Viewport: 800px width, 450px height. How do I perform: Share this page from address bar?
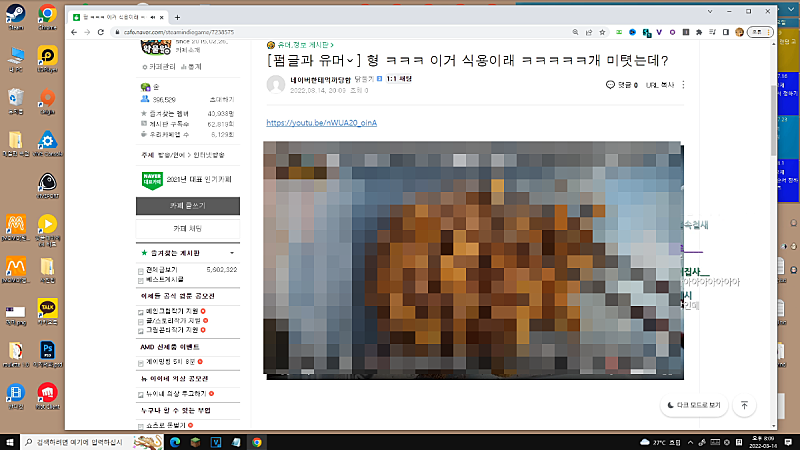tap(589, 32)
